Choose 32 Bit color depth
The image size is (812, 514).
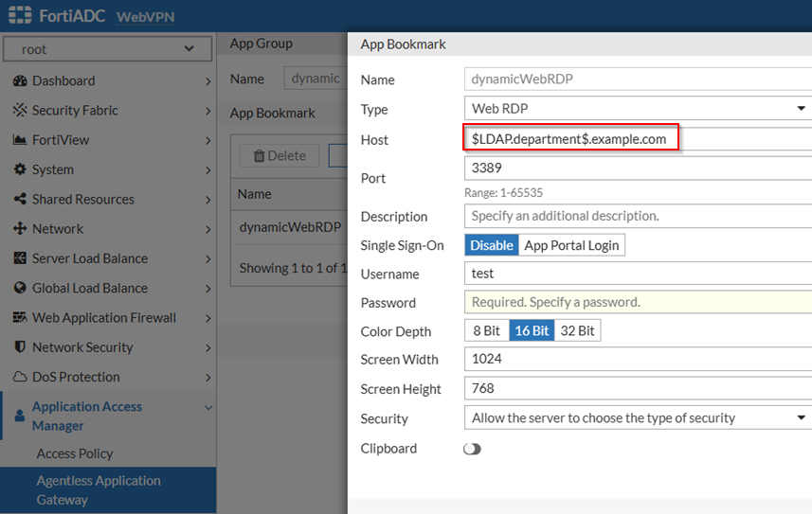pyautogui.click(x=577, y=330)
